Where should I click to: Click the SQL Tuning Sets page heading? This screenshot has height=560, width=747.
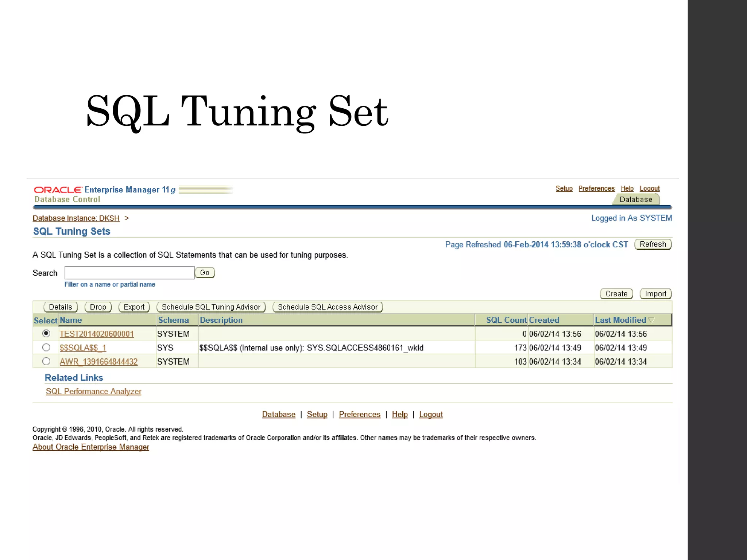pyautogui.click(x=71, y=231)
